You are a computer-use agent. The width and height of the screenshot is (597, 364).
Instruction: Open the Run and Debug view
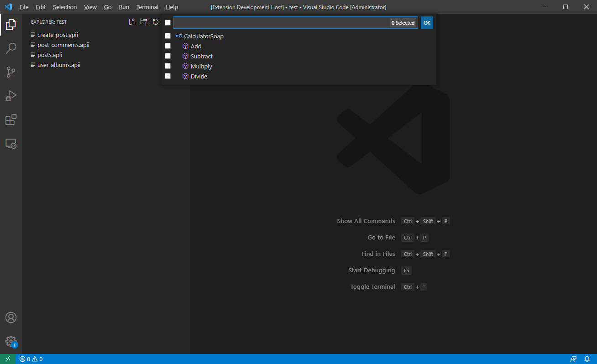(11, 96)
